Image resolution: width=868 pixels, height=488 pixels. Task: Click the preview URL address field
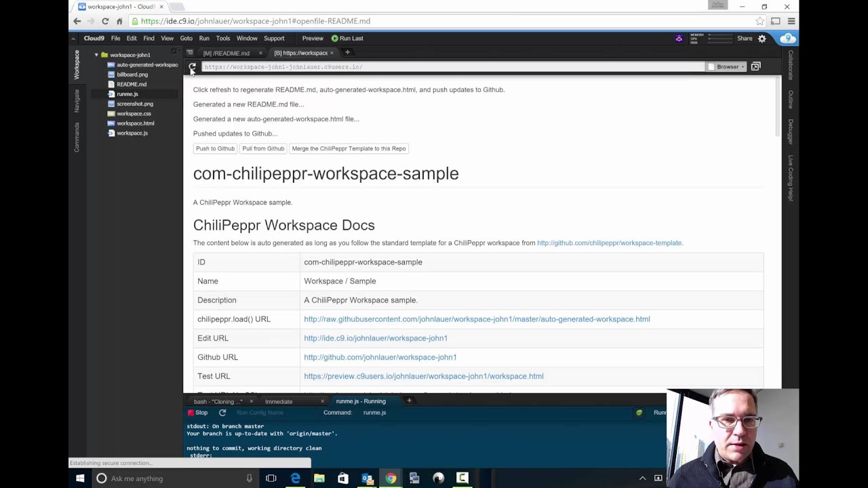coord(452,67)
